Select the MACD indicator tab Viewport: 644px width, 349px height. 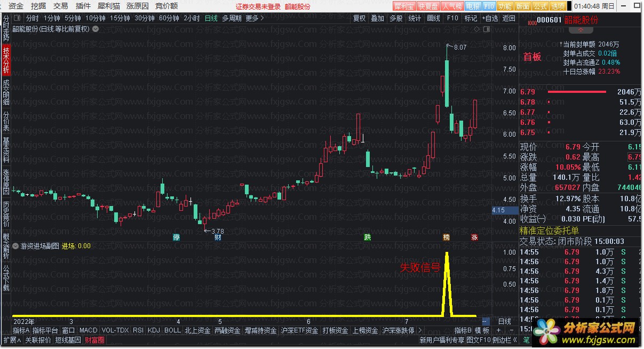tap(89, 330)
